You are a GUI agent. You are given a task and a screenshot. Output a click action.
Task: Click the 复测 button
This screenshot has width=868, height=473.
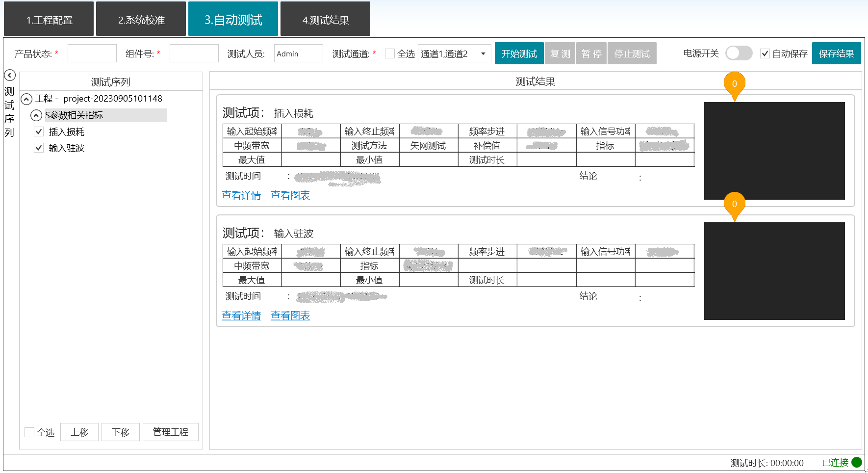560,53
